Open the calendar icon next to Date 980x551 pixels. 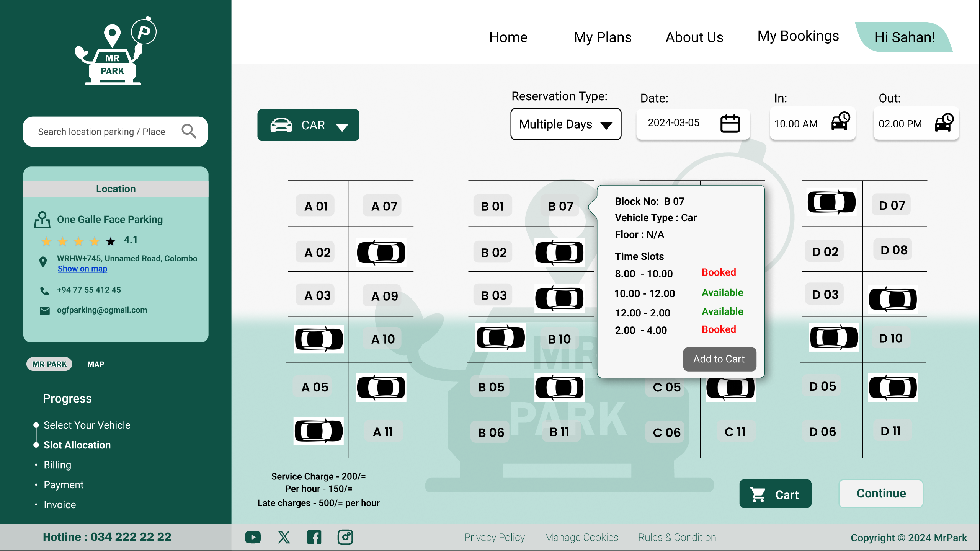pos(729,124)
